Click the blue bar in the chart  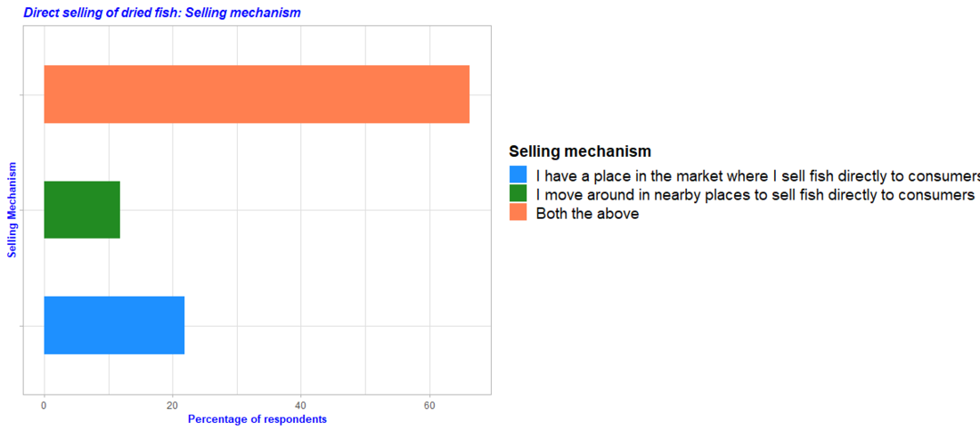pos(114,325)
